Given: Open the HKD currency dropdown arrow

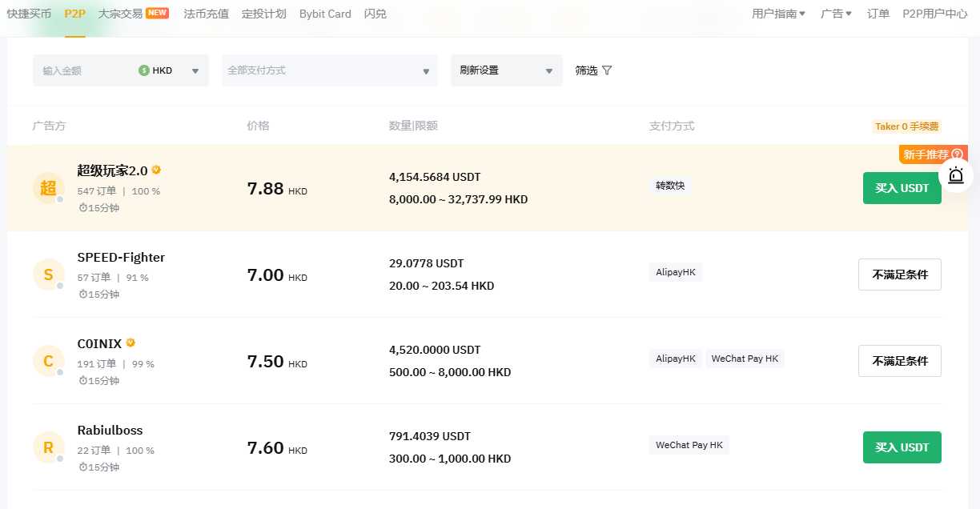Looking at the screenshot, I should tap(195, 70).
